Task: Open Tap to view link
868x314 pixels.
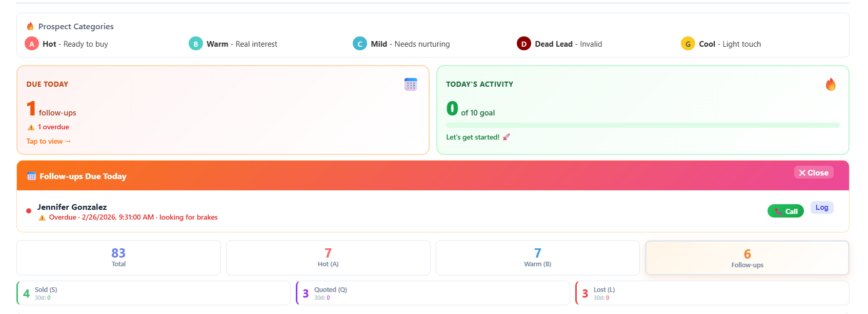Action: [x=49, y=141]
